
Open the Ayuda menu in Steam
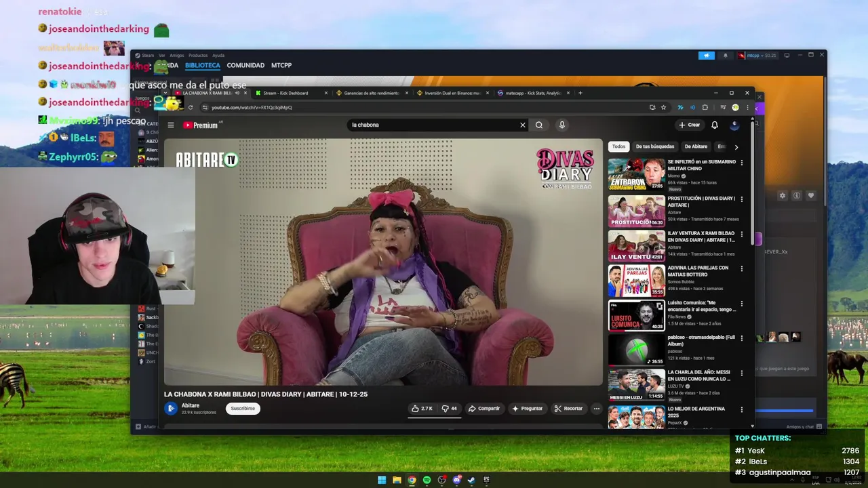(x=218, y=56)
